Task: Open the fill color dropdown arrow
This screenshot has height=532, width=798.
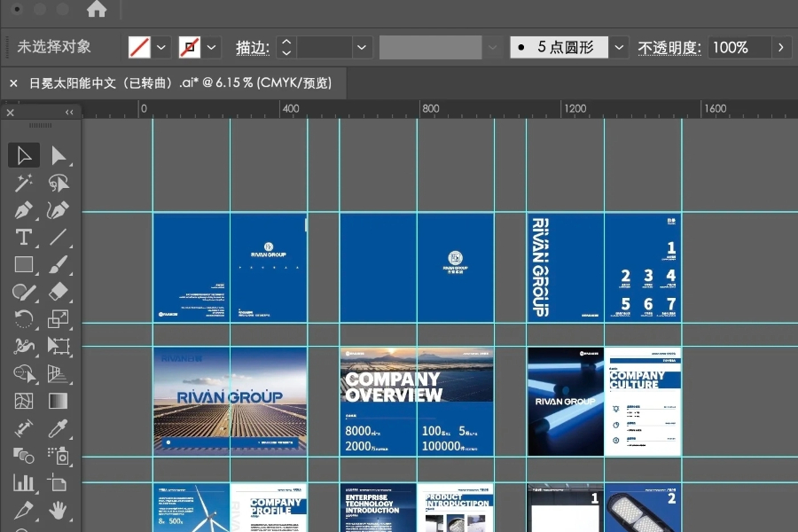Action: pyautogui.click(x=161, y=47)
